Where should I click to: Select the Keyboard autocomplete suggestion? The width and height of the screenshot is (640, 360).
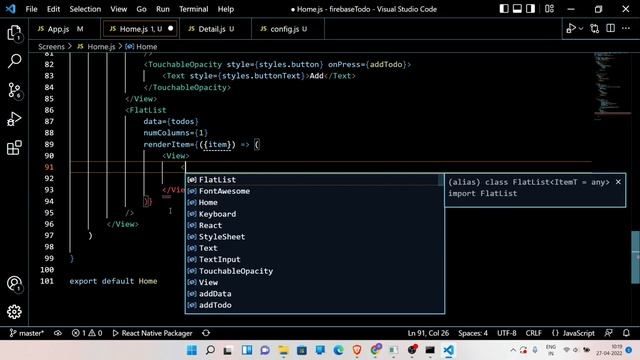(x=315, y=214)
